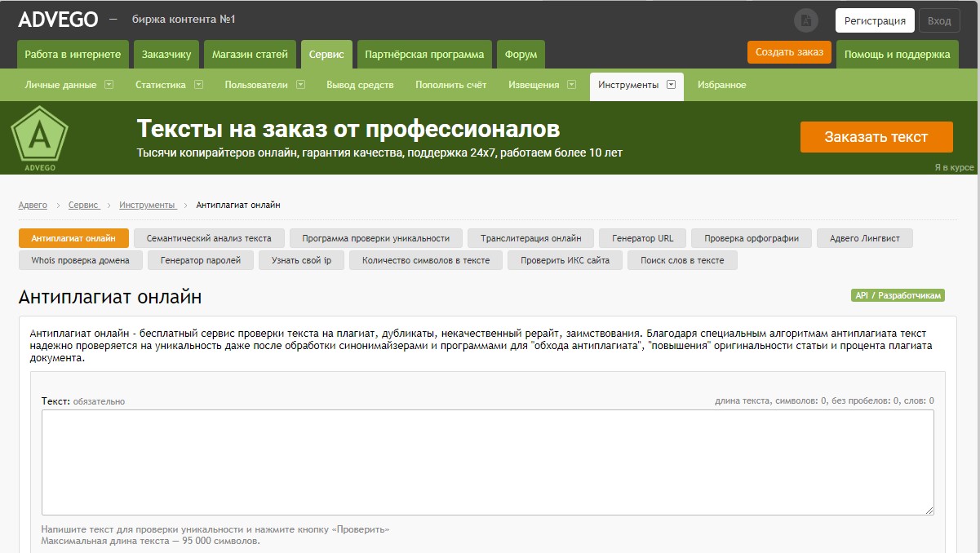This screenshot has width=980, height=553.
Task: Open the Заказчику tab
Action: (166, 55)
